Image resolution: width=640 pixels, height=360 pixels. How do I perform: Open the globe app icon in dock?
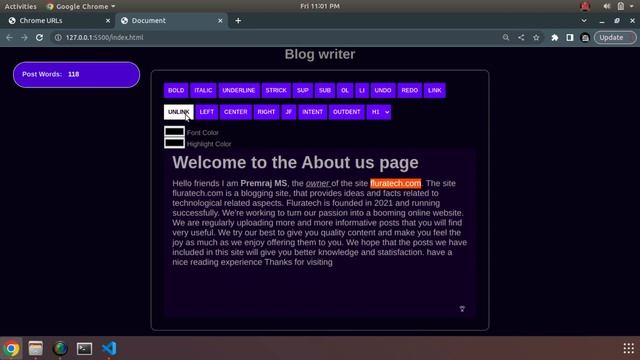coord(60,349)
